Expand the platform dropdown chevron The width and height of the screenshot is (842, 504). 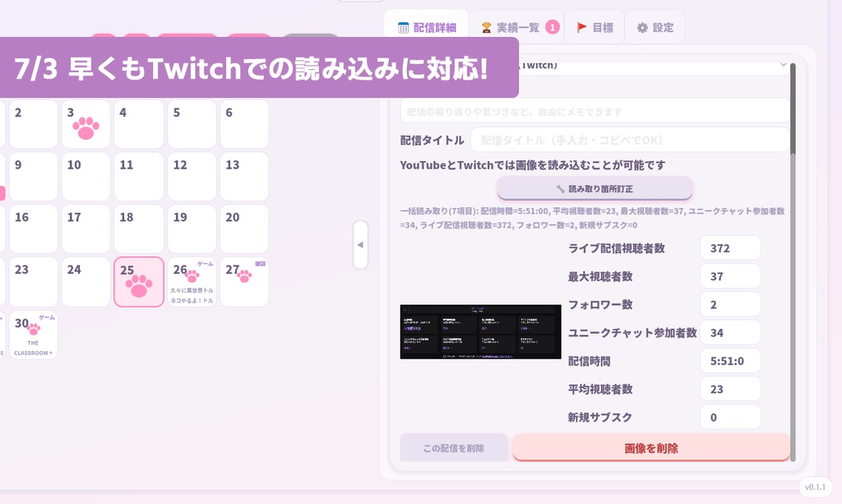point(783,65)
